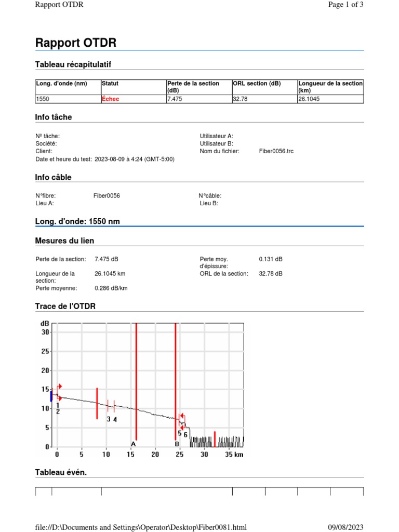Click the '7.475 dB' link loss value
The image size is (399, 532).
106,259
